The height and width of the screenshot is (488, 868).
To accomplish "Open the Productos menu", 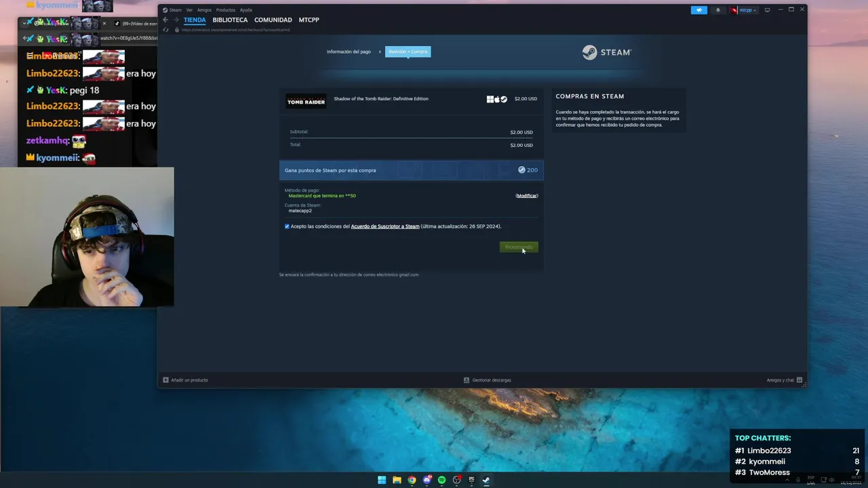I will (225, 10).
